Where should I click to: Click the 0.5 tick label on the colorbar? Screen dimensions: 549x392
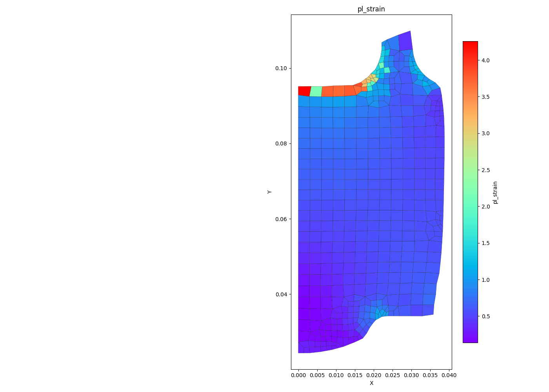coord(485,316)
